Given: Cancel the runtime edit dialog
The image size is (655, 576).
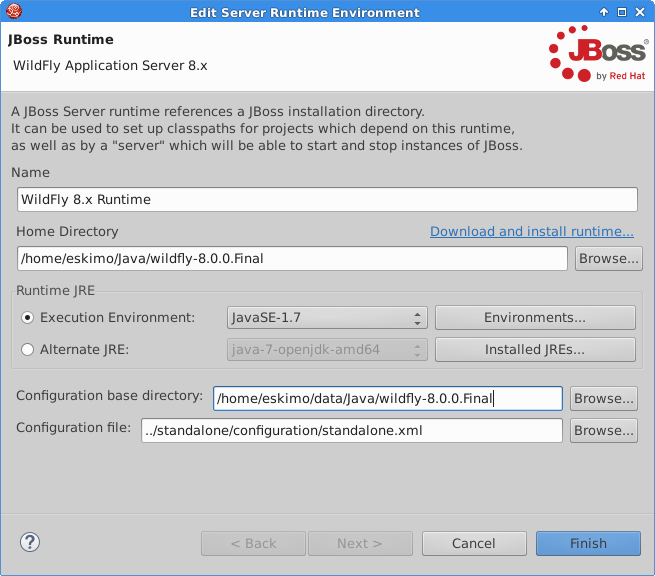Looking at the screenshot, I should click(474, 543).
